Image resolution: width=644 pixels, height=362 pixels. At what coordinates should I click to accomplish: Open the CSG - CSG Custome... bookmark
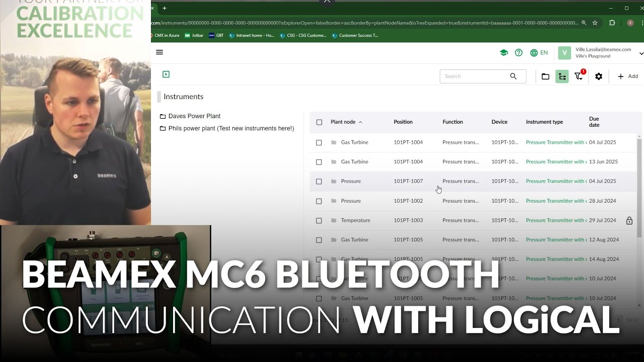coord(303,36)
